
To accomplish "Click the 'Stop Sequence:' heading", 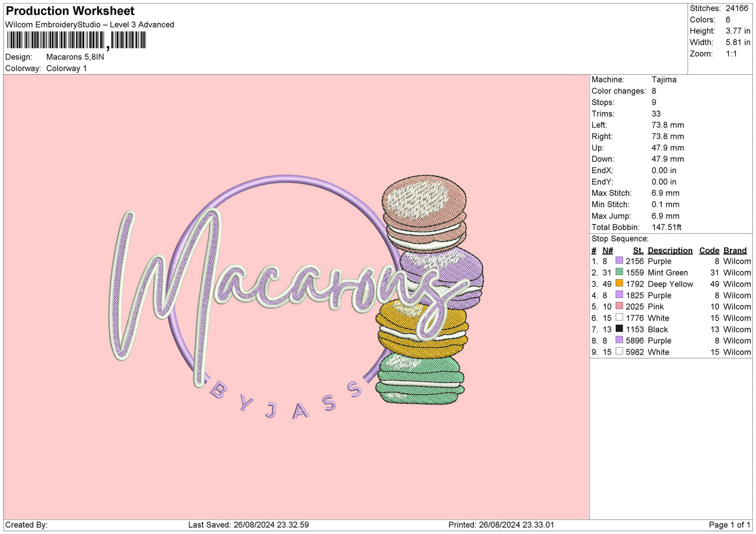I will pyautogui.click(x=620, y=238).
